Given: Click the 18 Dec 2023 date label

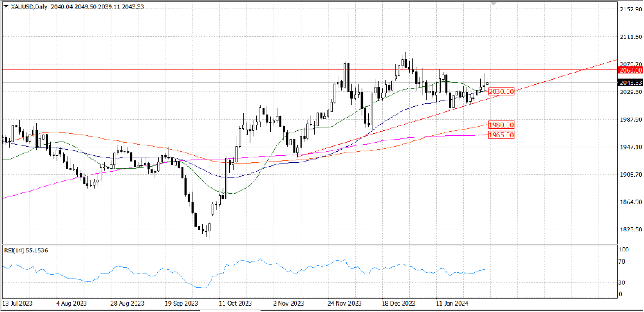Looking at the screenshot, I should click(x=398, y=303).
